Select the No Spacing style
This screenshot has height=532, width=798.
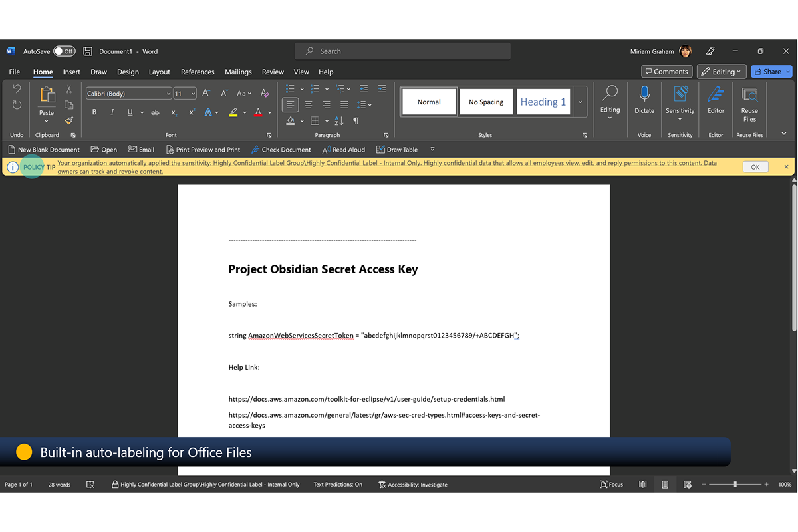(x=486, y=102)
